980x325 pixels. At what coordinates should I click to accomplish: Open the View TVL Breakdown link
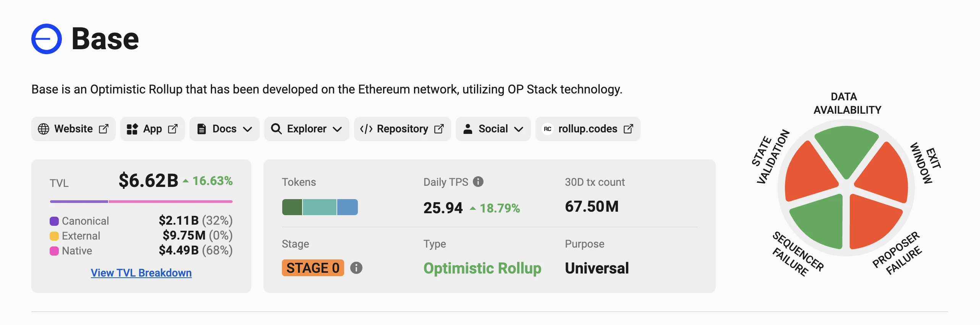pyautogui.click(x=141, y=273)
